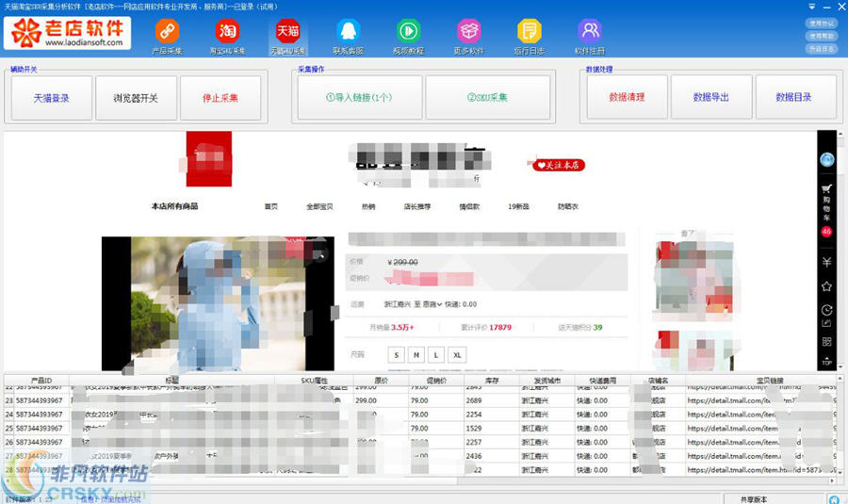Click the 天猫登录 button

(52, 98)
